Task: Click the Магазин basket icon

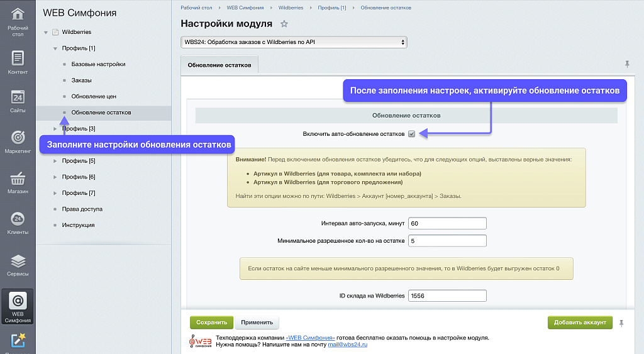Action: pos(18,182)
